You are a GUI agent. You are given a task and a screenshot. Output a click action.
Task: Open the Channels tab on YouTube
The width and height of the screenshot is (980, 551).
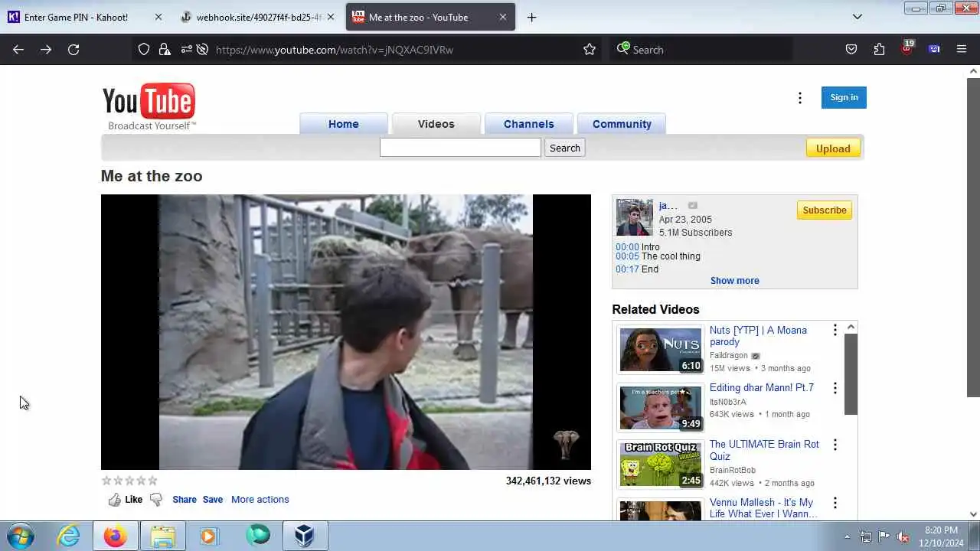529,124
